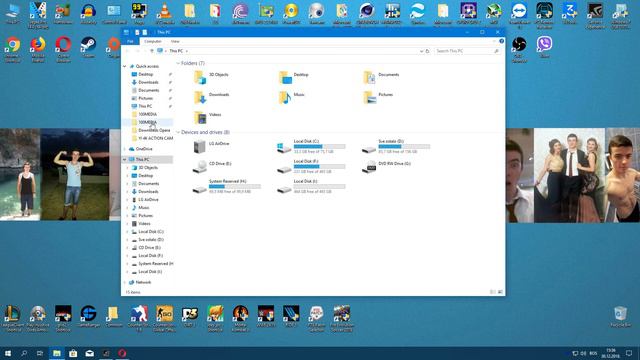Collapse Quick access in navigation pane
Image resolution: width=640 pixels, height=360 pixels.
125,66
